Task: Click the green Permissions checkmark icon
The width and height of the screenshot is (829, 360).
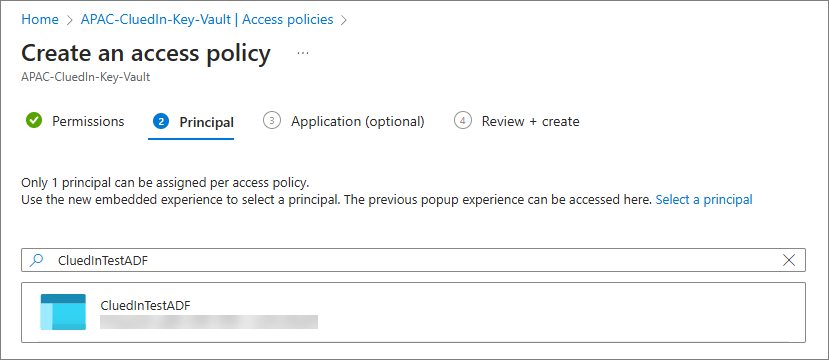Action: [34, 121]
